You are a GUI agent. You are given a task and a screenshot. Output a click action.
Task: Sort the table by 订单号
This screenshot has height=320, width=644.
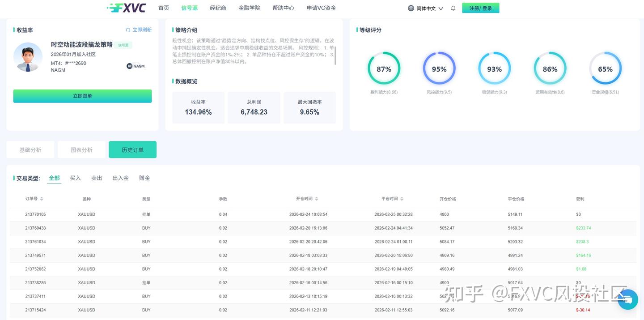pos(34,198)
